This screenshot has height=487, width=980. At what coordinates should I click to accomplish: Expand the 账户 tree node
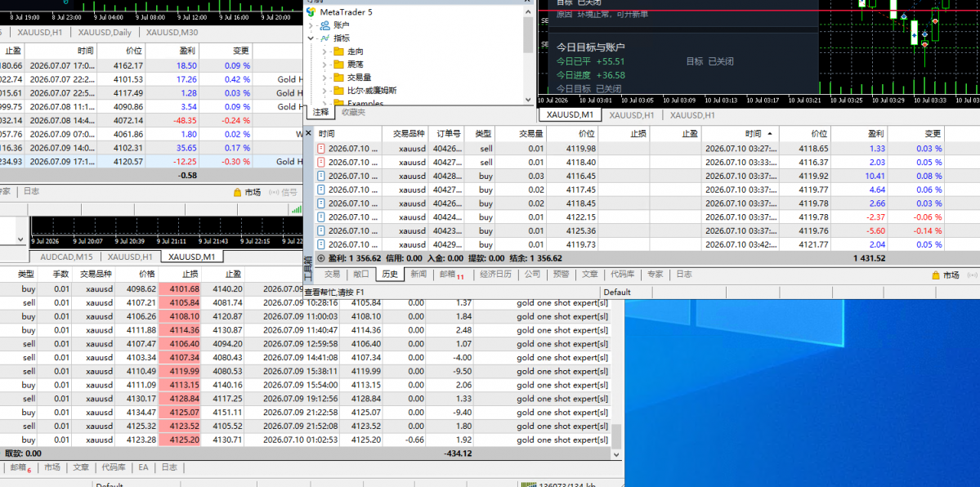tap(311, 25)
